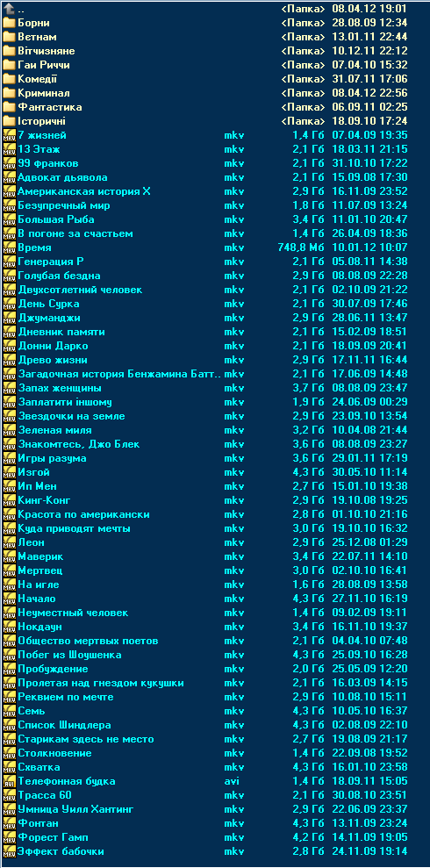The height and width of the screenshot is (868, 430).
Task: Open the Історичні folder icon
Action: 9,121
